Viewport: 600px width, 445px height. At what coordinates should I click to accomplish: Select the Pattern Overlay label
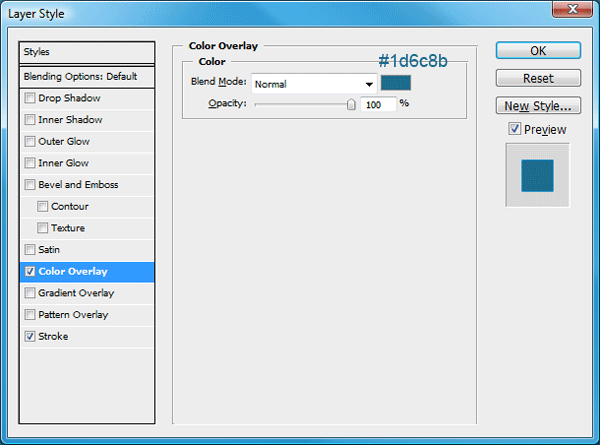pyautogui.click(x=73, y=315)
